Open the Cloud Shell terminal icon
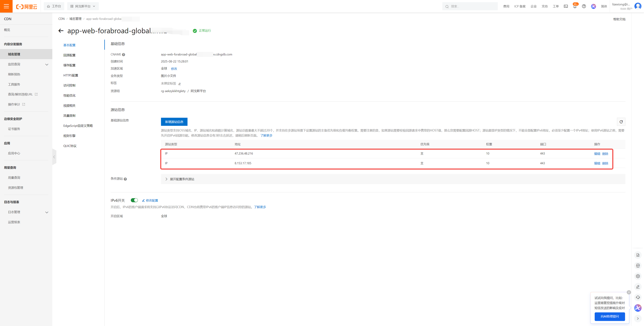 (x=566, y=6)
